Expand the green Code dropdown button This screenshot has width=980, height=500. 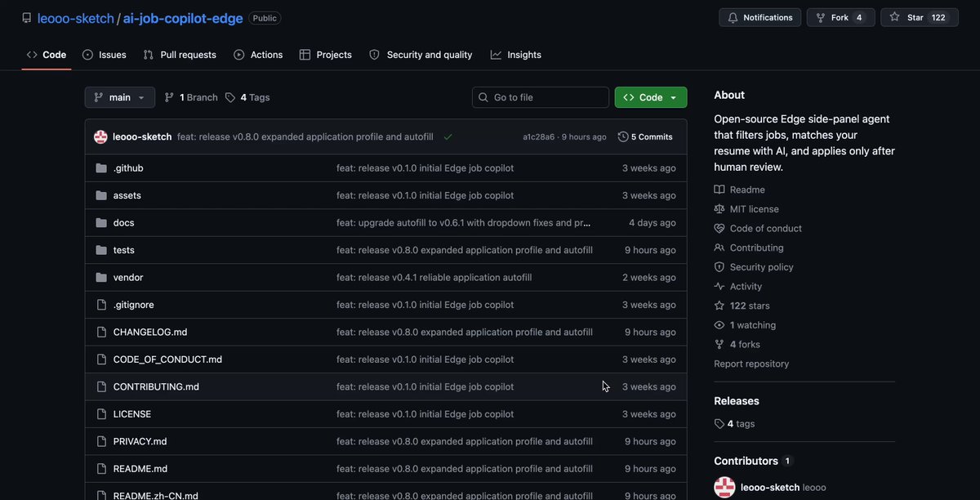[x=651, y=97]
